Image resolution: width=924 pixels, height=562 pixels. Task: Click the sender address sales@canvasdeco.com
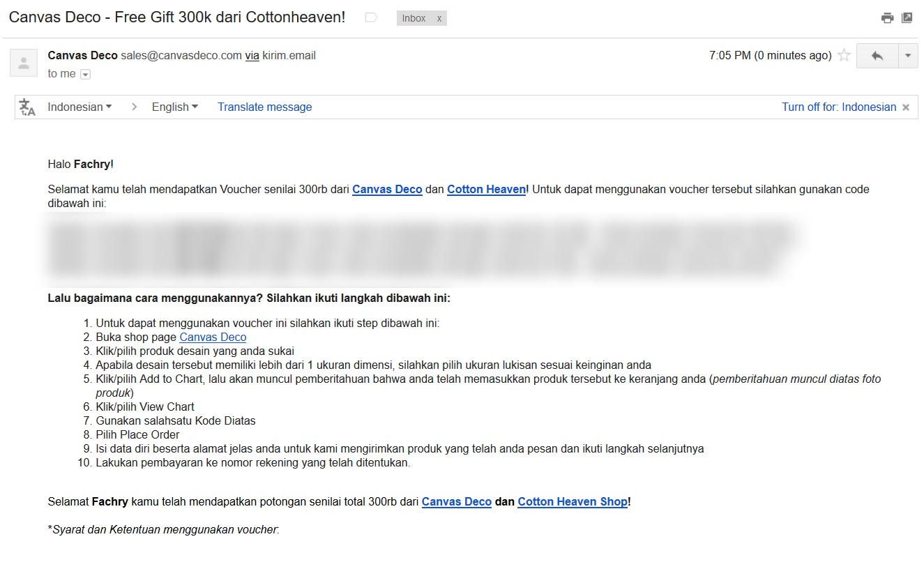[181, 56]
